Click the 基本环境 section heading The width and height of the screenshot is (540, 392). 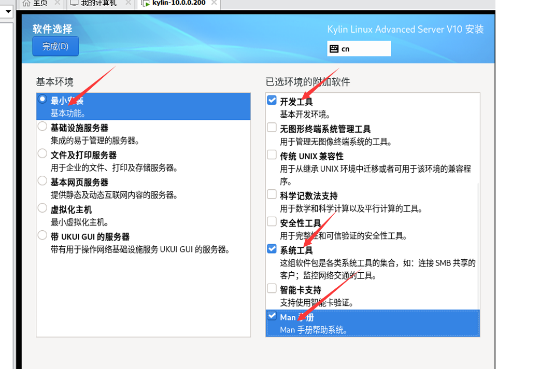(55, 82)
